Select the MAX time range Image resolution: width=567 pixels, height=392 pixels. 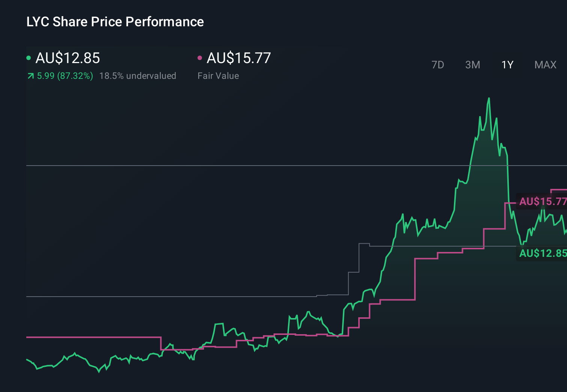(545, 65)
